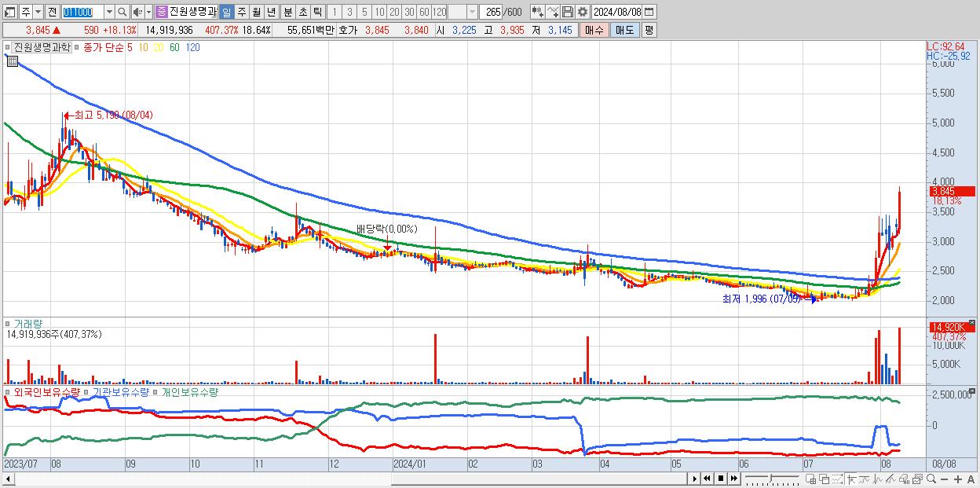Click the 매수 buy button

click(594, 30)
